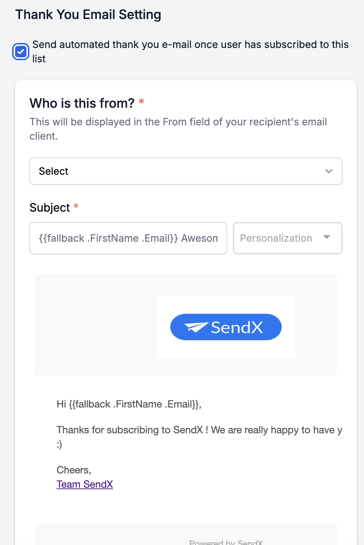The height and width of the screenshot is (545, 364).
Task: Click the chevron arrow in the Select sender box
Action: (329, 171)
